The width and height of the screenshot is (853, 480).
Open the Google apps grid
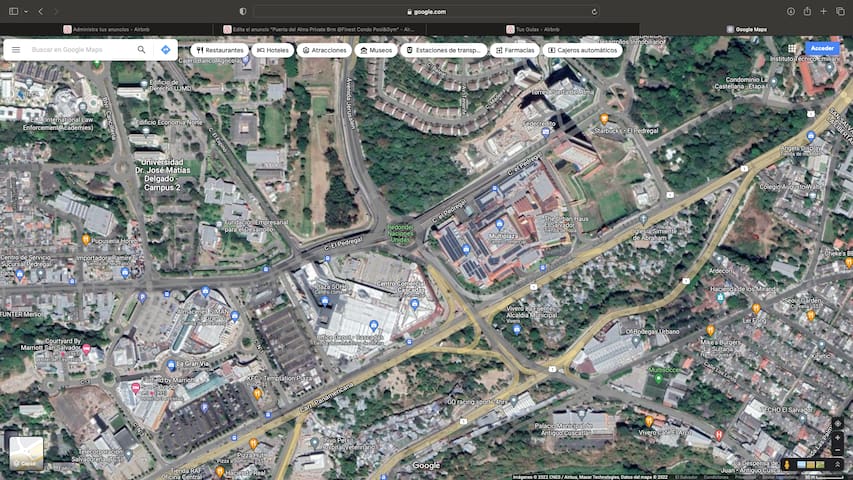[x=792, y=48]
